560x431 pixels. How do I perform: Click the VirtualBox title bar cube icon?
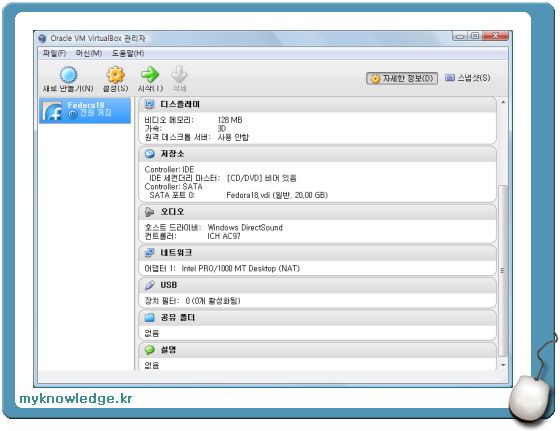42,38
